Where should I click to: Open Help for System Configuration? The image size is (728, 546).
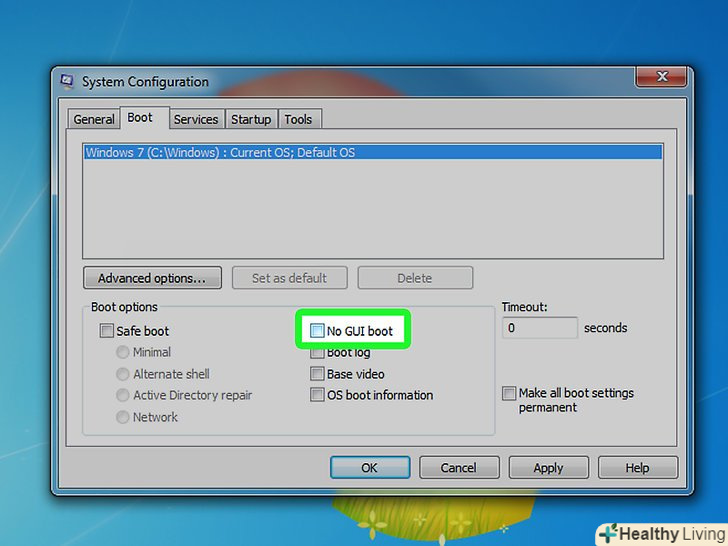tap(638, 468)
